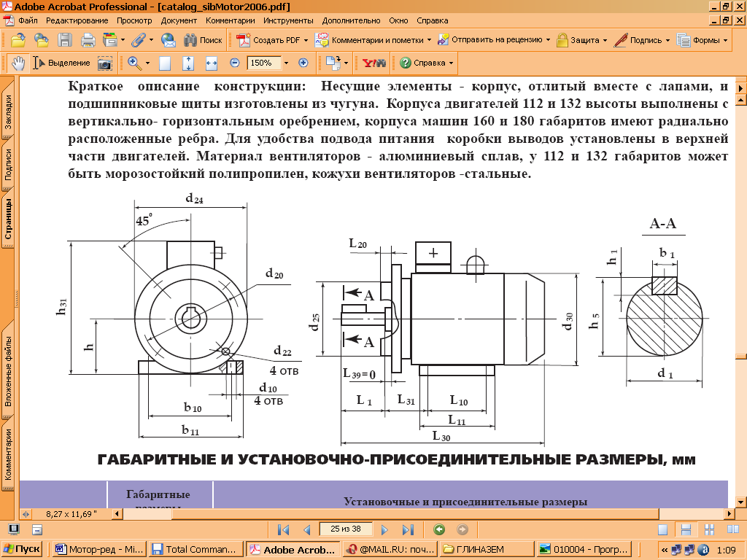Open the attach file dropdown arrow
Image resolution: width=747 pixels, height=560 pixels.
point(152,40)
